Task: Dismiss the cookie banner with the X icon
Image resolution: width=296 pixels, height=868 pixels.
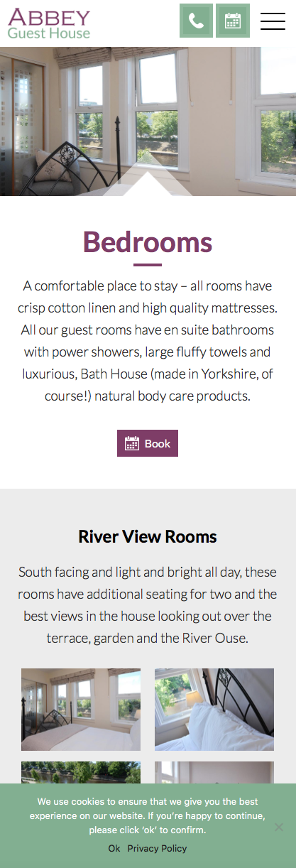Action: point(279,827)
